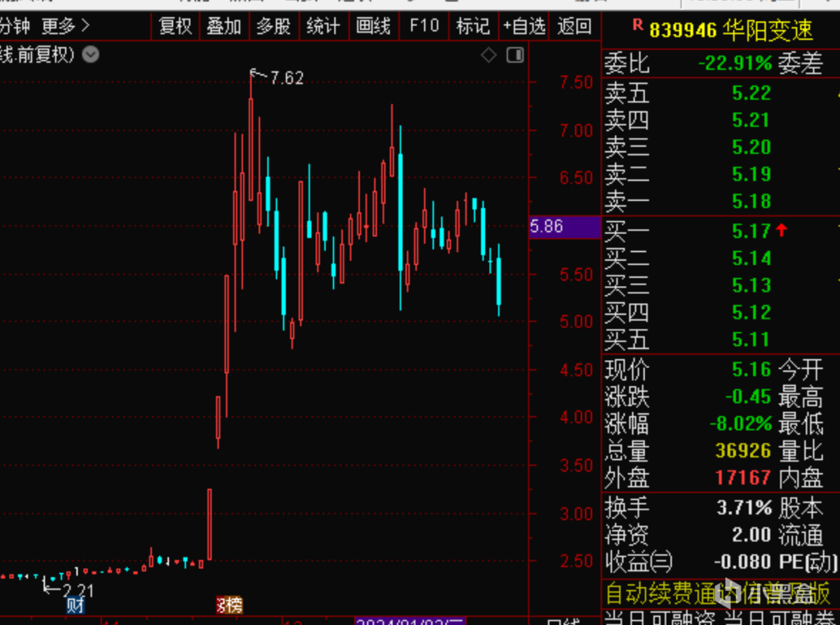Click the 标记 mark button
The height and width of the screenshot is (625, 840).
pyautogui.click(x=472, y=26)
